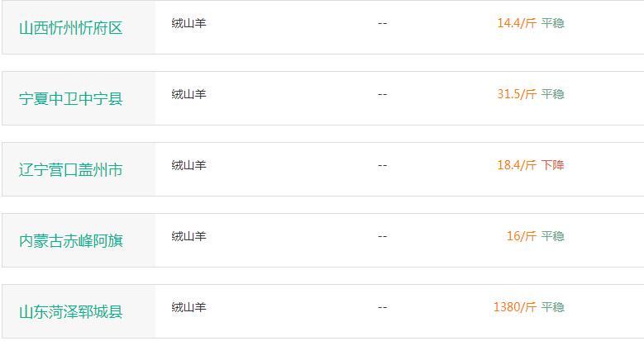Click the 18.4/斤 price value

pos(517,165)
